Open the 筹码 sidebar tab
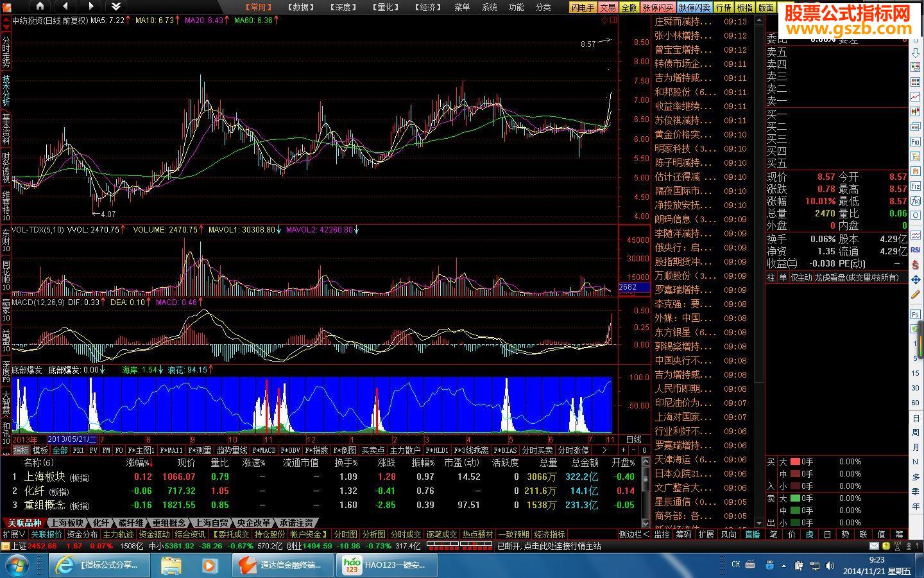 pos(684,534)
